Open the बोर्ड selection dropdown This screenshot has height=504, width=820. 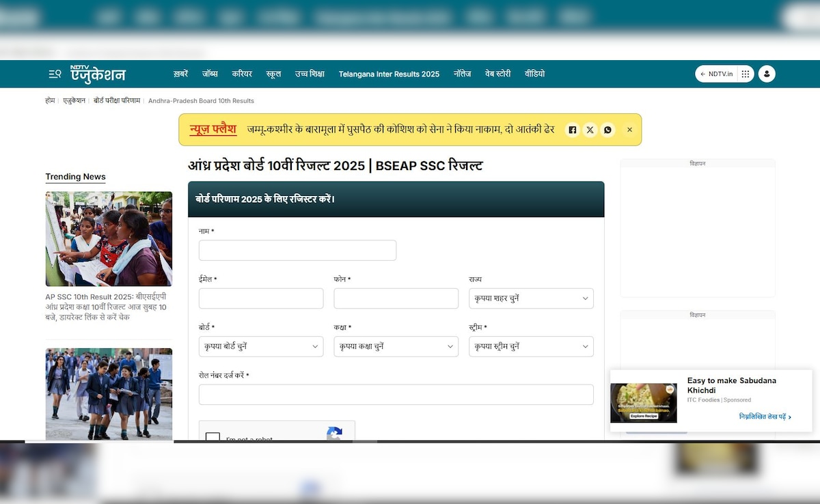click(x=260, y=346)
